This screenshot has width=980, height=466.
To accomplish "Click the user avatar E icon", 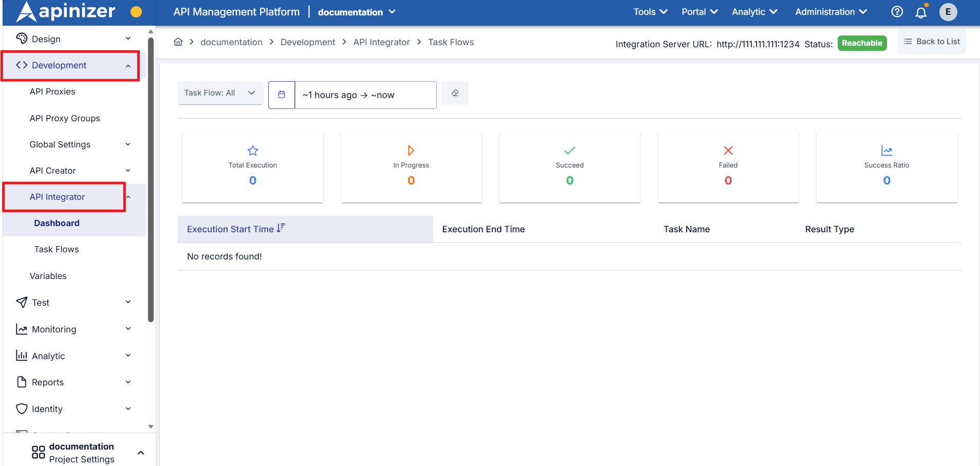I will (x=948, y=12).
